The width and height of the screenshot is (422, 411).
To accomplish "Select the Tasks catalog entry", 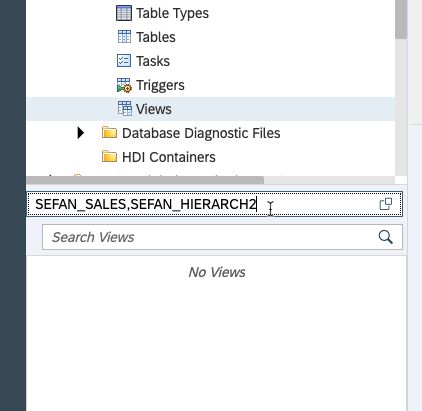I will pyautogui.click(x=153, y=61).
